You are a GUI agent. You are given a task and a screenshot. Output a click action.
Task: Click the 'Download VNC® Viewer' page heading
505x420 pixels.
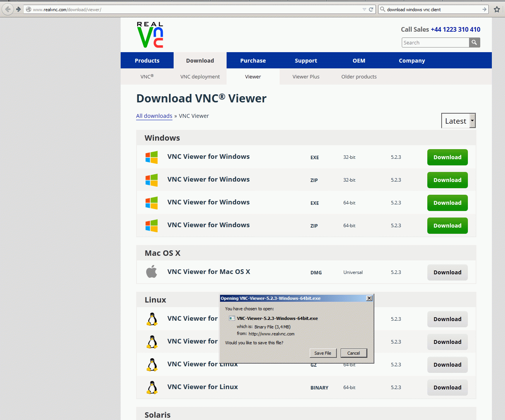pos(201,99)
